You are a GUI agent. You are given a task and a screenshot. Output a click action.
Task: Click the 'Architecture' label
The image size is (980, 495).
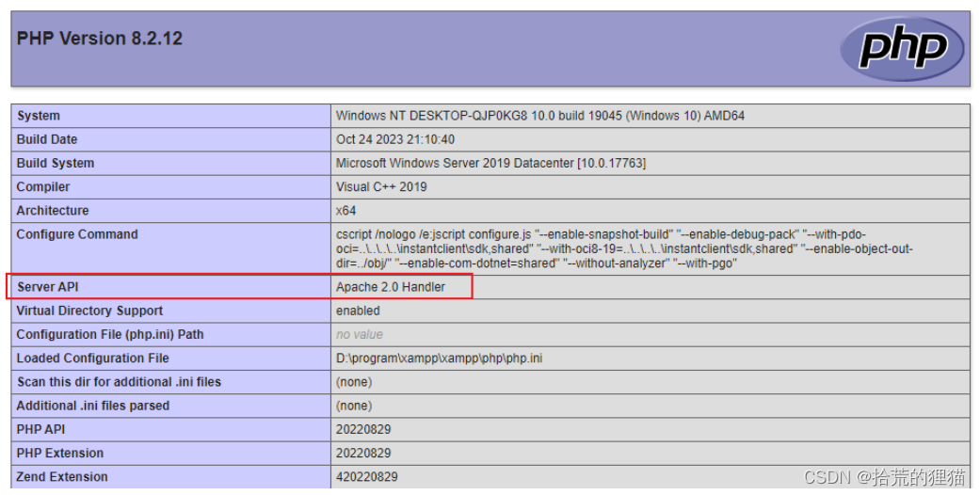click(53, 211)
